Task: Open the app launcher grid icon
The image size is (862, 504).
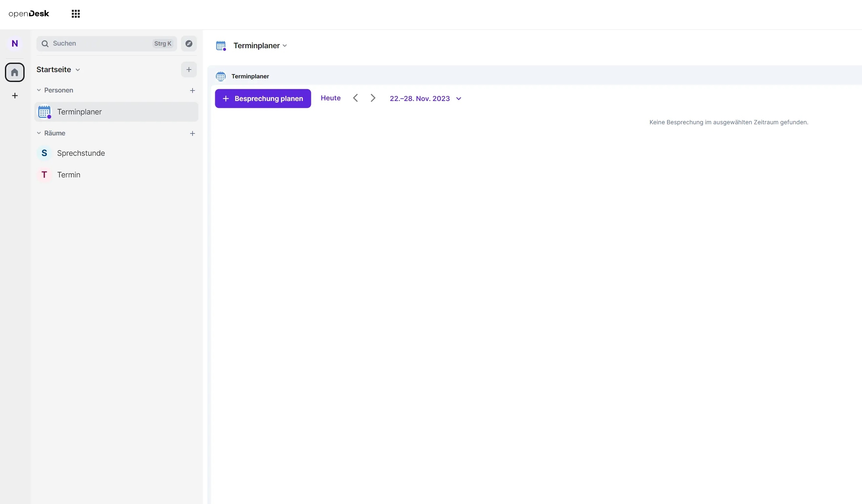Action: pos(75,14)
